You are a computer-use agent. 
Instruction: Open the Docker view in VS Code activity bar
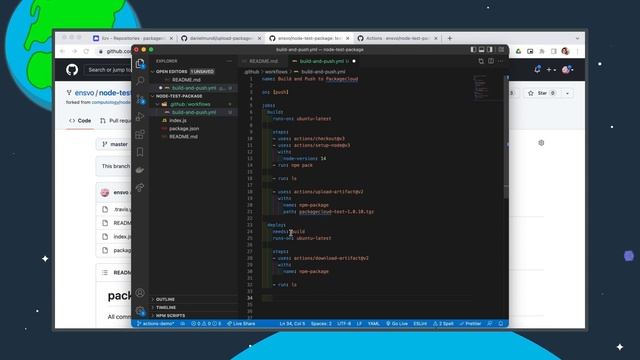pos(140,170)
